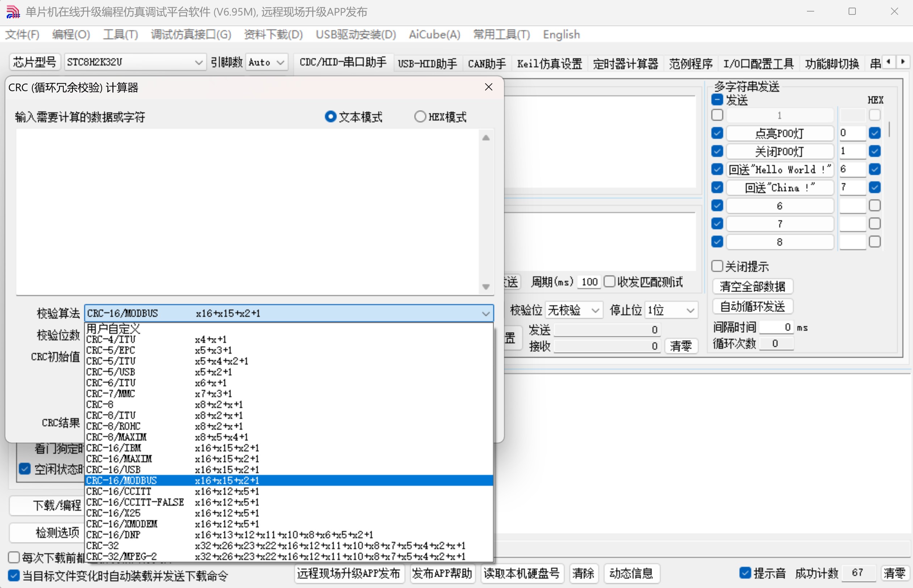Open the 编程(O) menu

(71, 34)
